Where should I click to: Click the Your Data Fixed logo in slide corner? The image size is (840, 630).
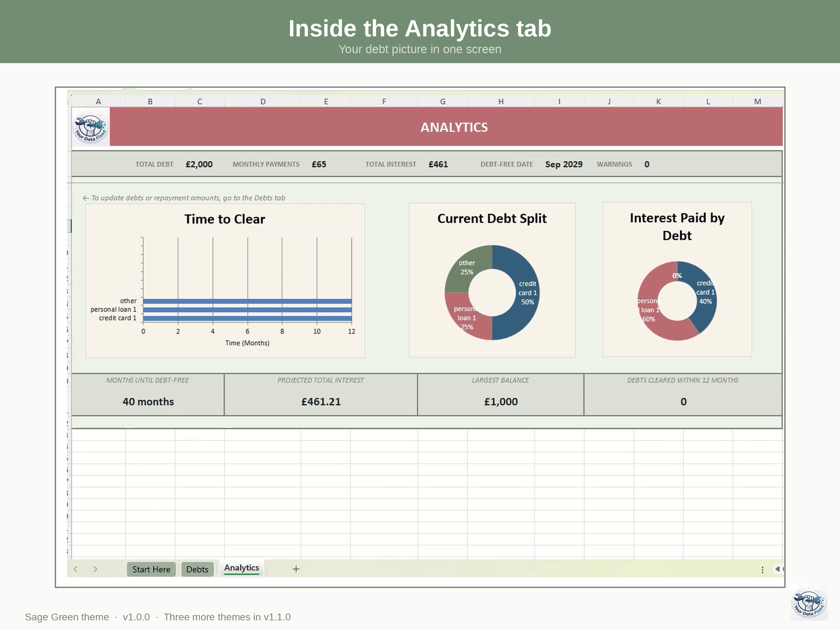click(809, 602)
